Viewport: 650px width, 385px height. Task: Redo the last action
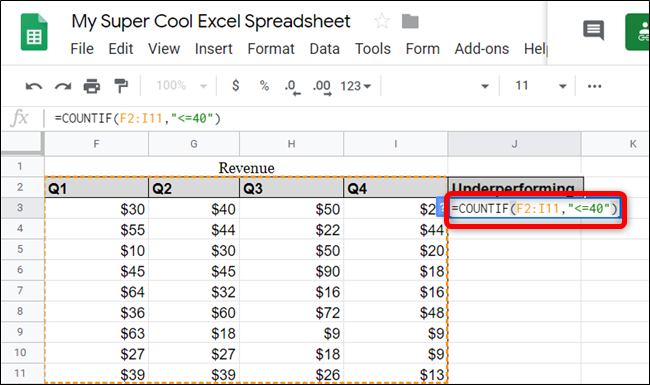tap(63, 86)
